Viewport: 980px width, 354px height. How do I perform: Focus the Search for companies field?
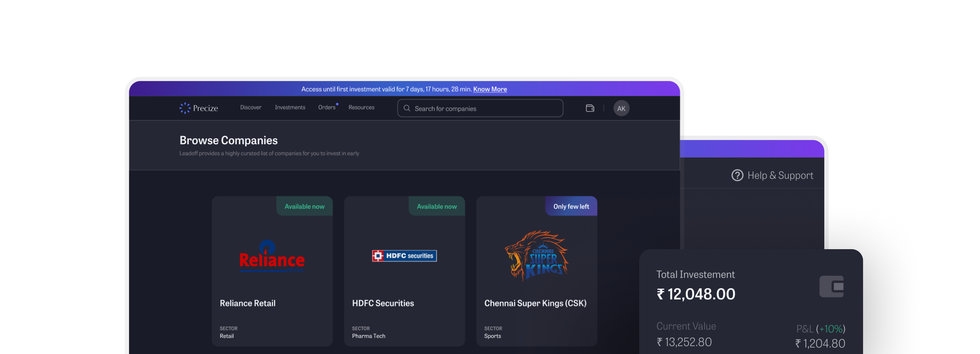tap(480, 108)
